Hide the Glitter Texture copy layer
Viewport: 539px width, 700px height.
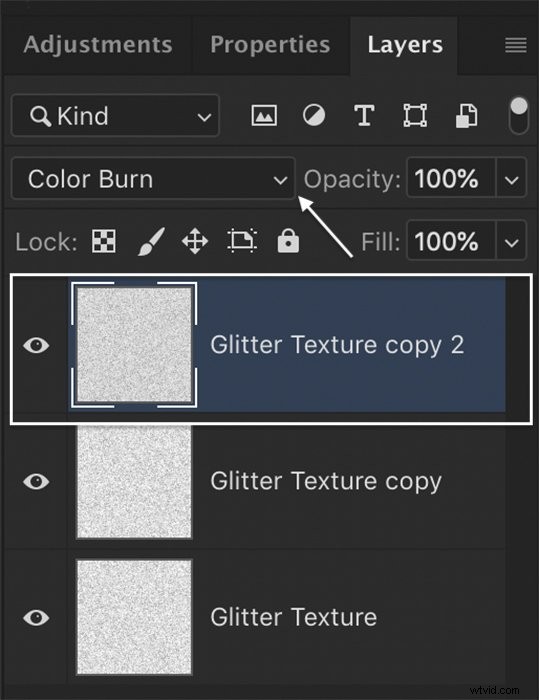click(x=36, y=481)
